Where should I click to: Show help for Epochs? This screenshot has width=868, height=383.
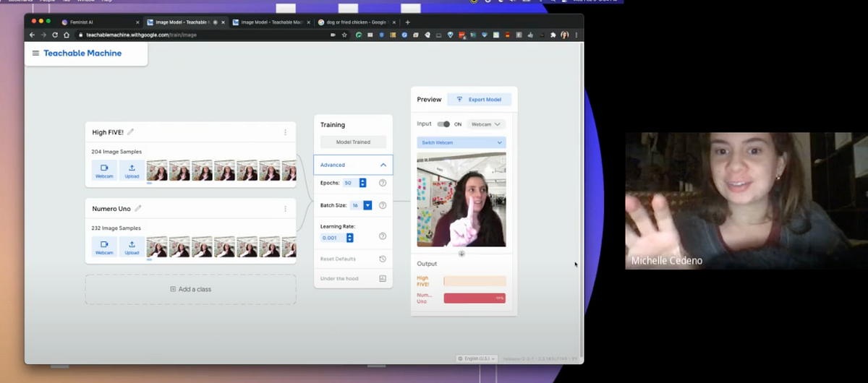(x=383, y=183)
